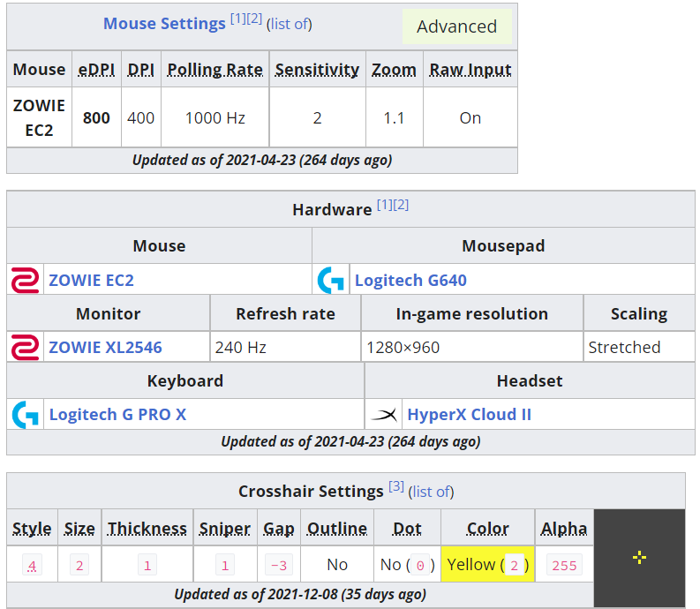This screenshot has height=609, width=700.
Task: Click the Sniper crosshair column header
Action: tap(224, 529)
